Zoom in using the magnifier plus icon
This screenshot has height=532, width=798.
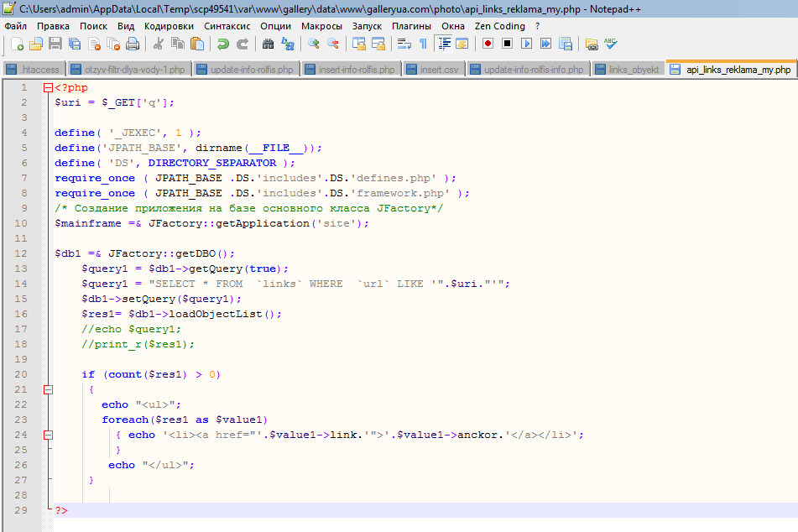coord(314,44)
